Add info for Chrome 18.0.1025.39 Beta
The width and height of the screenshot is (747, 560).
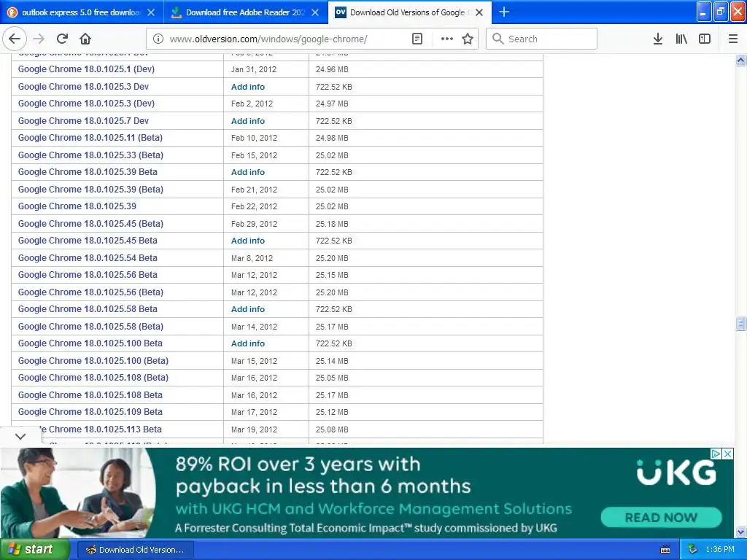pyautogui.click(x=248, y=172)
